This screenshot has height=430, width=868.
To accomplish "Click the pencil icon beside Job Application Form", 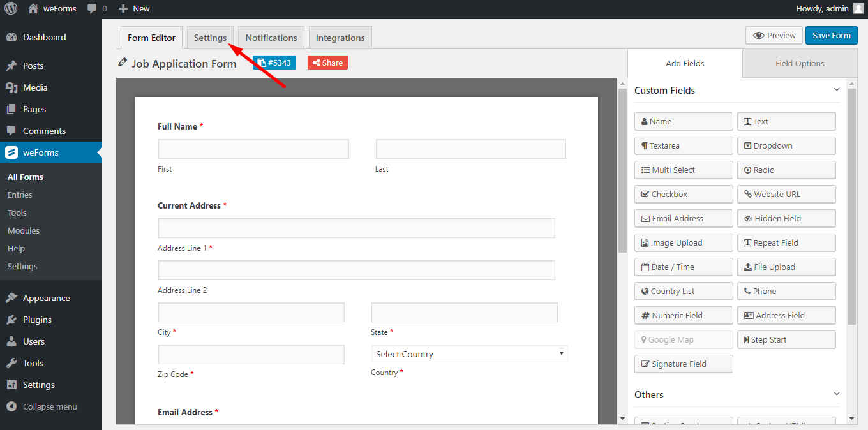I will click(x=123, y=62).
